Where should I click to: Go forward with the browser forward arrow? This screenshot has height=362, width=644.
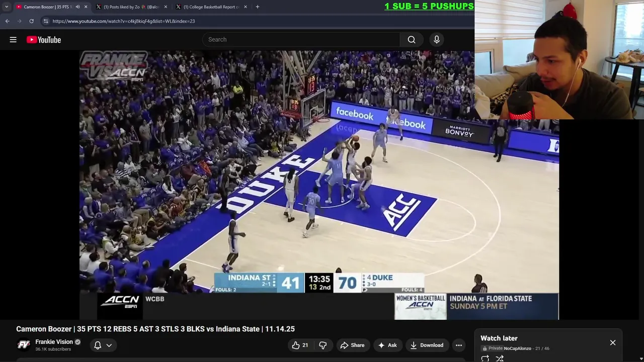coord(19,21)
